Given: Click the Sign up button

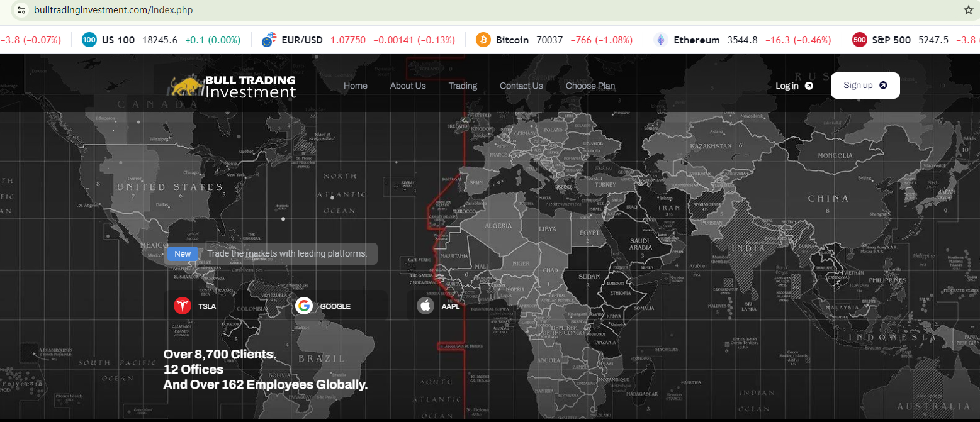Looking at the screenshot, I should pyautogui.click(x=865, y=86).
